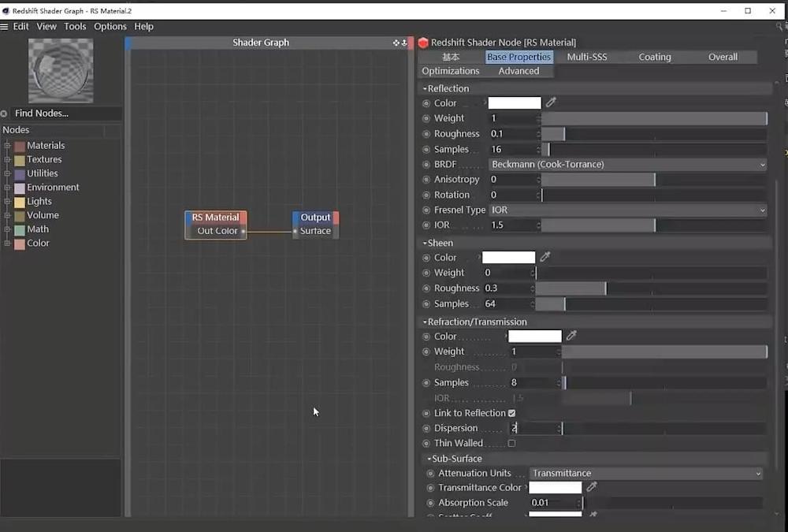Toggle BRDF animation dot
Screen dimensions: 788x532
(x=426, y=165)
